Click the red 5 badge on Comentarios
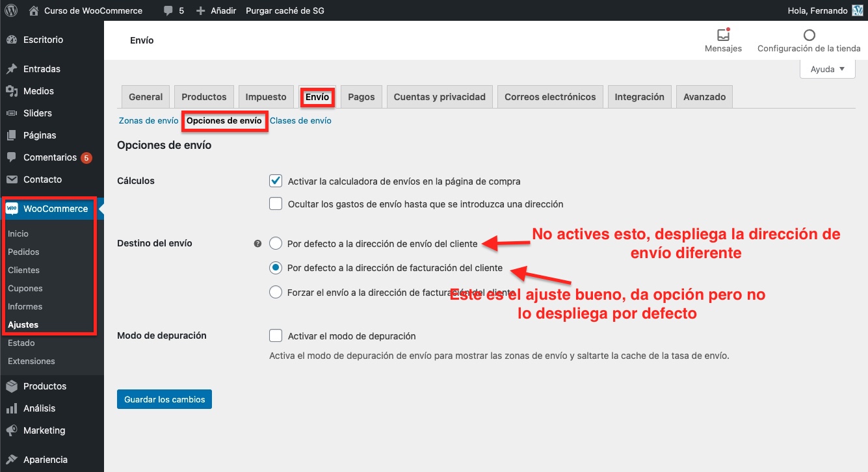 pyautogui.click(x=86, y=157)
